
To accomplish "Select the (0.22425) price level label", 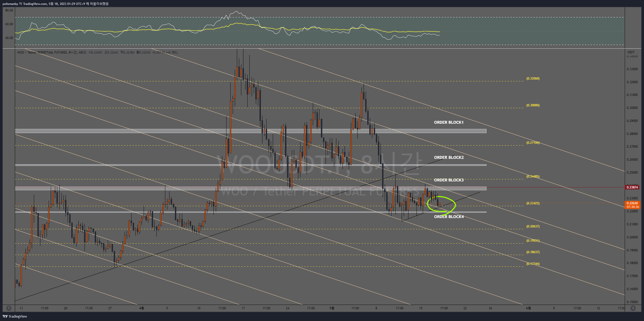I will pyautogui.click(x=533, y=203).
